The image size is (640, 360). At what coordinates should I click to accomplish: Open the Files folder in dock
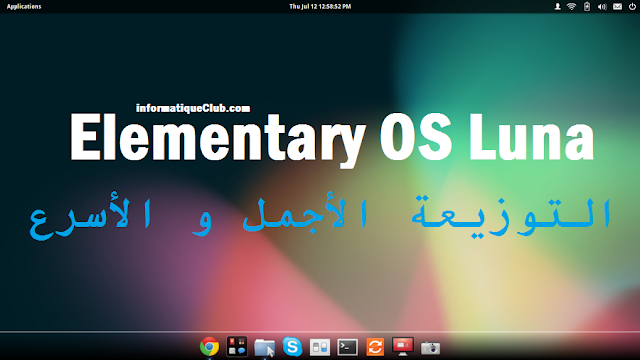tap(264, 348)
